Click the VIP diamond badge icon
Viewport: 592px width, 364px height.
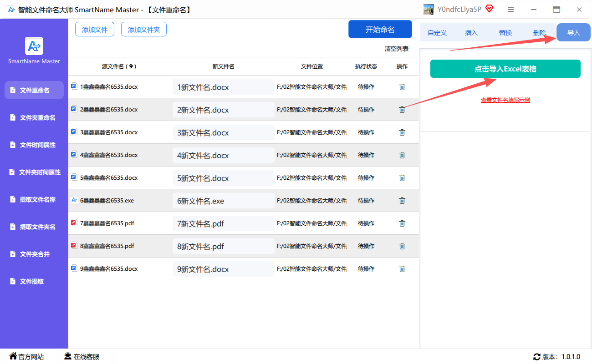click(x=490, y=9)
